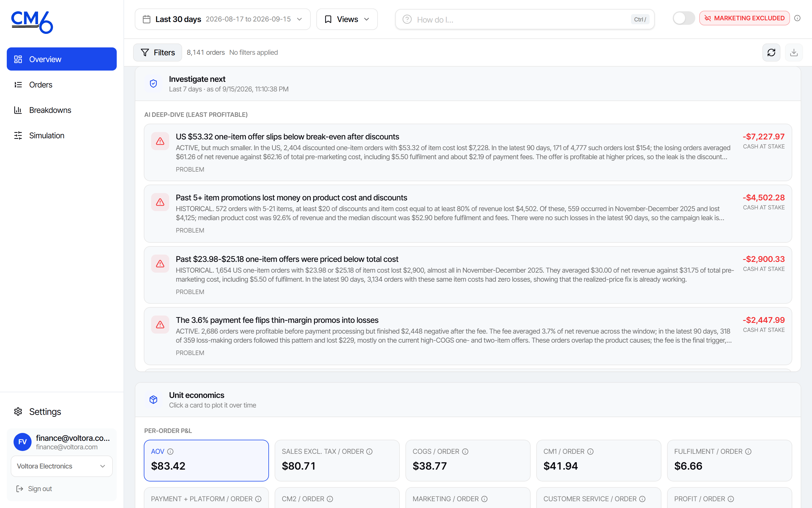Viewport: 812px width, 508px height.
Task: Open the Past $23.98-$25.18 one-item offers insight
Action: click(x=468, y=275)
